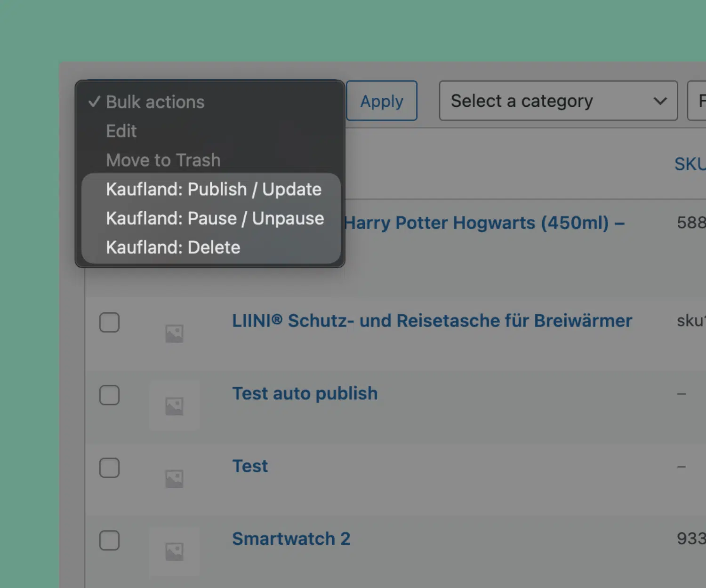Screen dimensions: 706x588
Task: Check the Test auto publish row checkbox
Action: coord(109,395)
